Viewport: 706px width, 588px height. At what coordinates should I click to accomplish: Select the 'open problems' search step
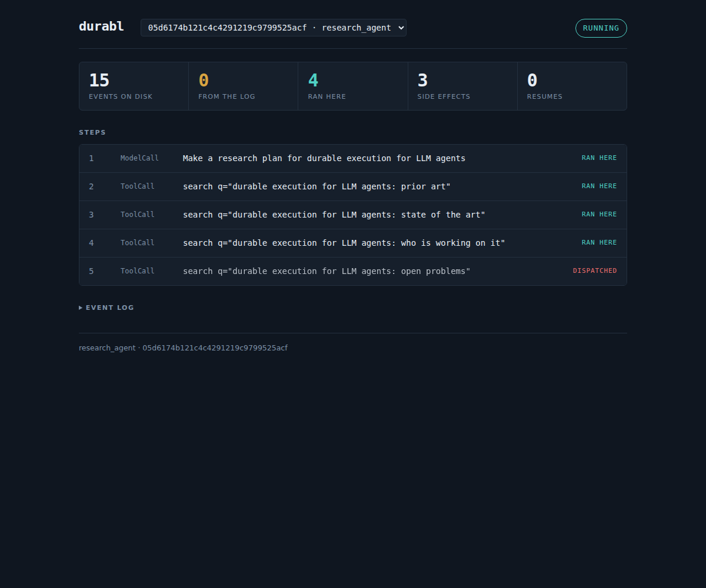click(x=353, y=272)
